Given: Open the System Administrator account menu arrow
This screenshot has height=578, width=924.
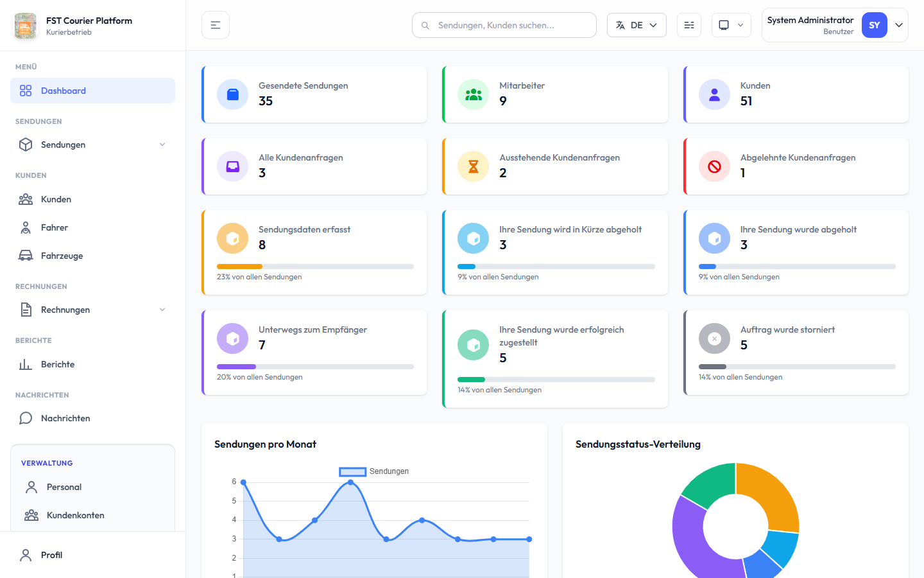Looking at the screenshot, I should coord(899,25).
